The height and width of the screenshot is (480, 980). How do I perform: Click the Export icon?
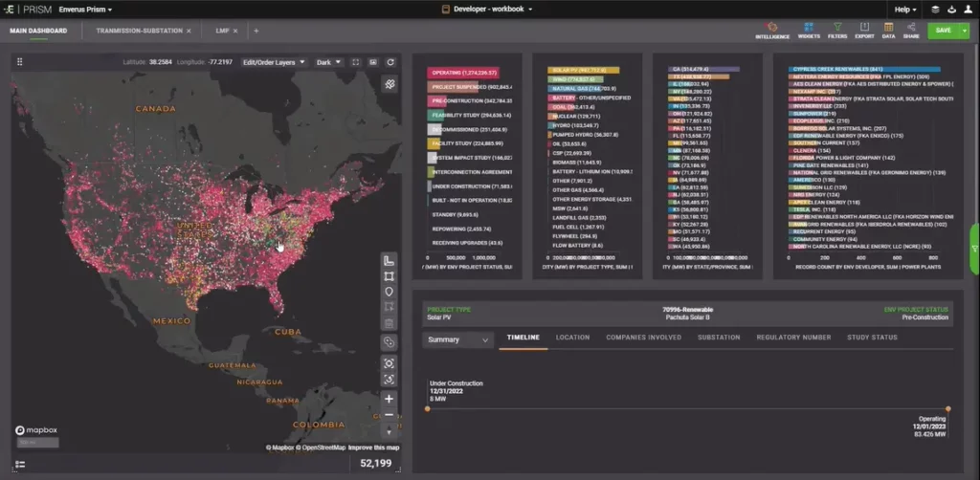[864, 31]
